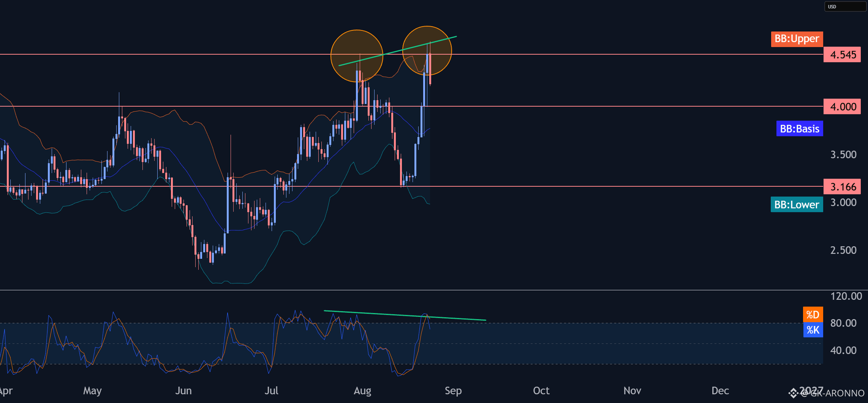Click the 120.00 oscillator axis value
Image resolution: width=868 pixels, height=403 pixels.
point(846,296)
